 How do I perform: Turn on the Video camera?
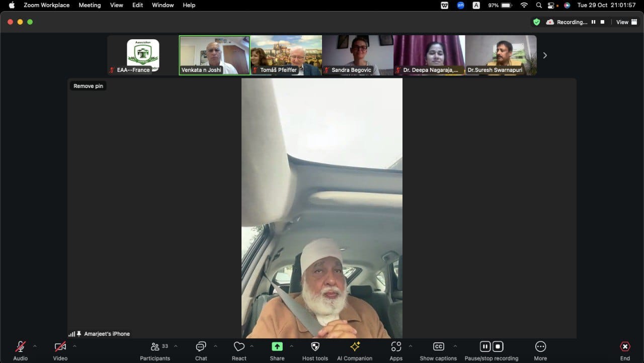(60, 347)
